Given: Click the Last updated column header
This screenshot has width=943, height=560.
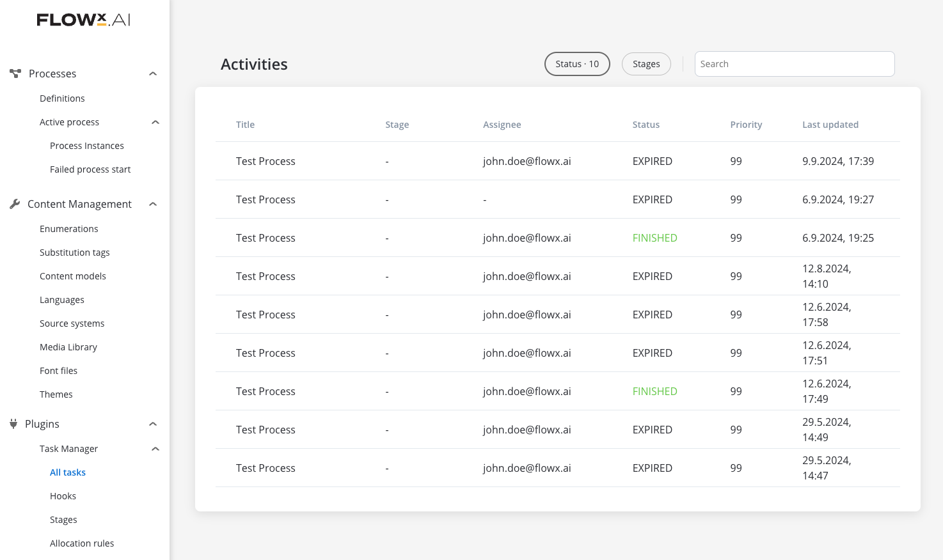Looking at the screenshot, I should 830,125.
